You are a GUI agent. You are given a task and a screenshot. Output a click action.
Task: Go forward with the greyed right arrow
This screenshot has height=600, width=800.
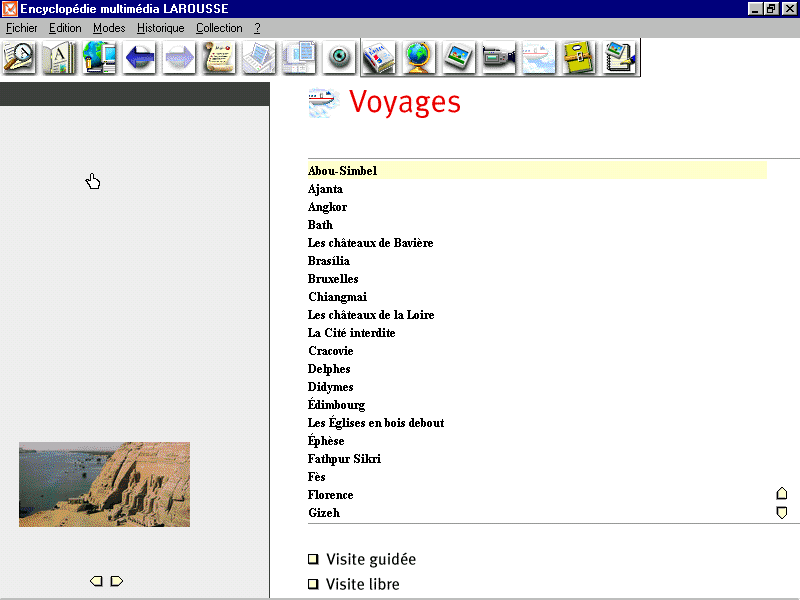tap(179, 57)
